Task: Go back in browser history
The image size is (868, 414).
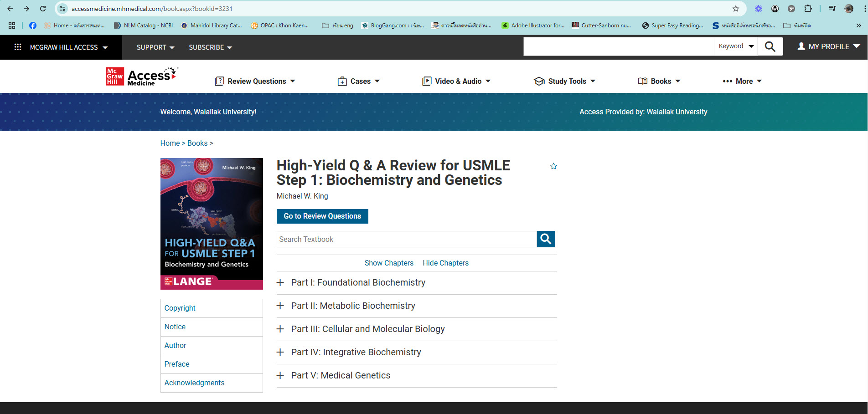Action: pos(10,9)
